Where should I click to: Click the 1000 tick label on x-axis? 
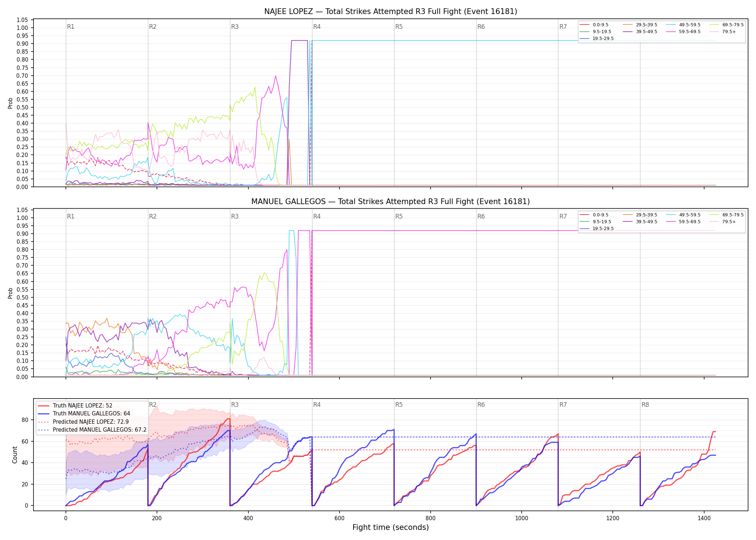pos(522,518)
